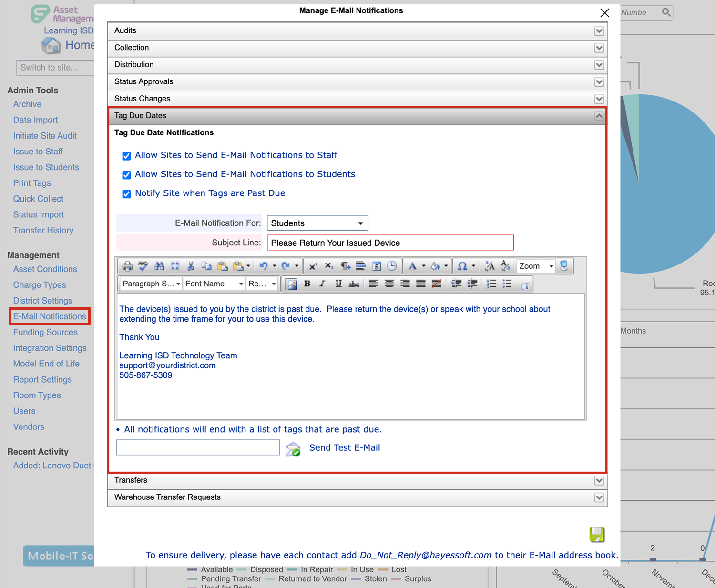Image resolution: width=715 pixels, height=588 pixels.
Task: Open Archive in Admin Tools
Action: [27, 104]
